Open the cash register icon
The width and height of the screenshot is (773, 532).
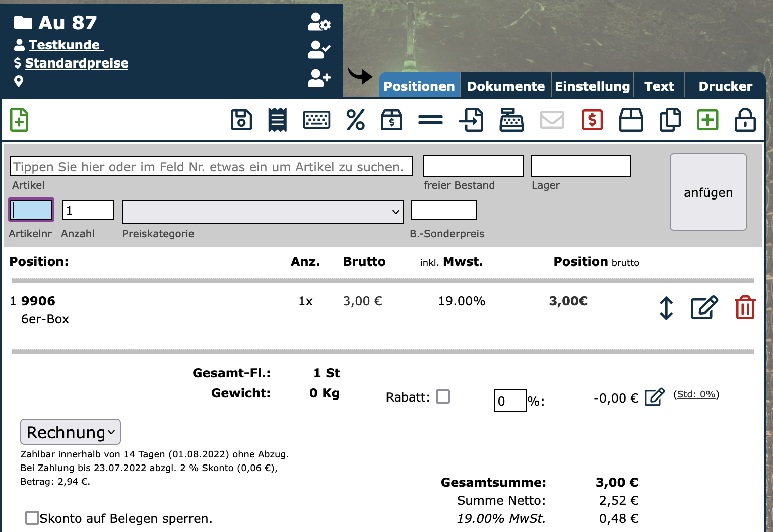point(511,120)
